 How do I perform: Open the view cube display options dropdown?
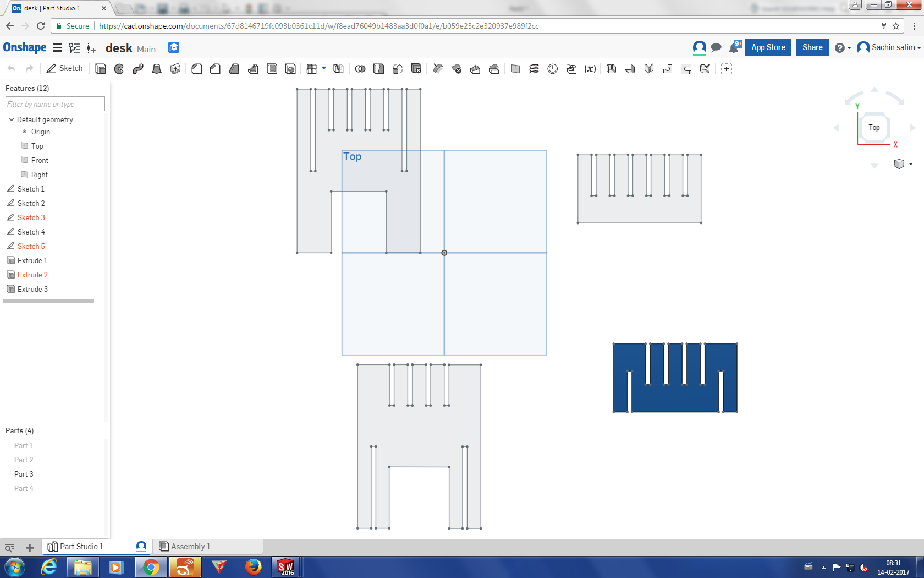coord(911,164)
